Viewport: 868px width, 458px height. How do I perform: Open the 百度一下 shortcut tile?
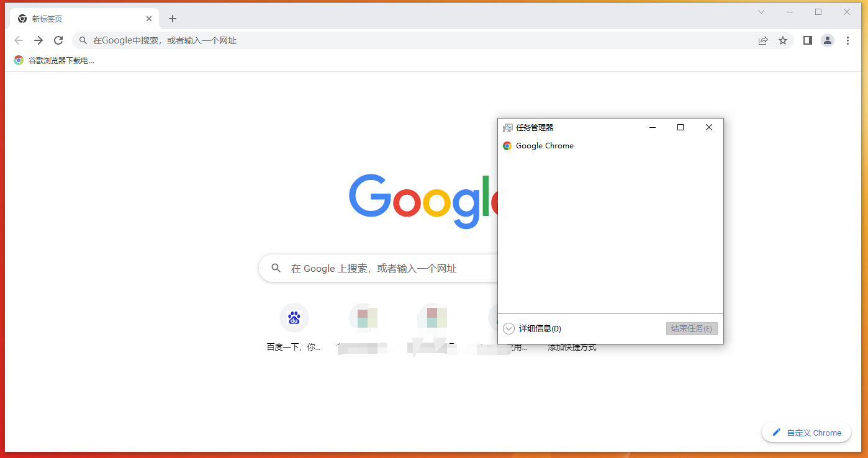pos(294,328)
